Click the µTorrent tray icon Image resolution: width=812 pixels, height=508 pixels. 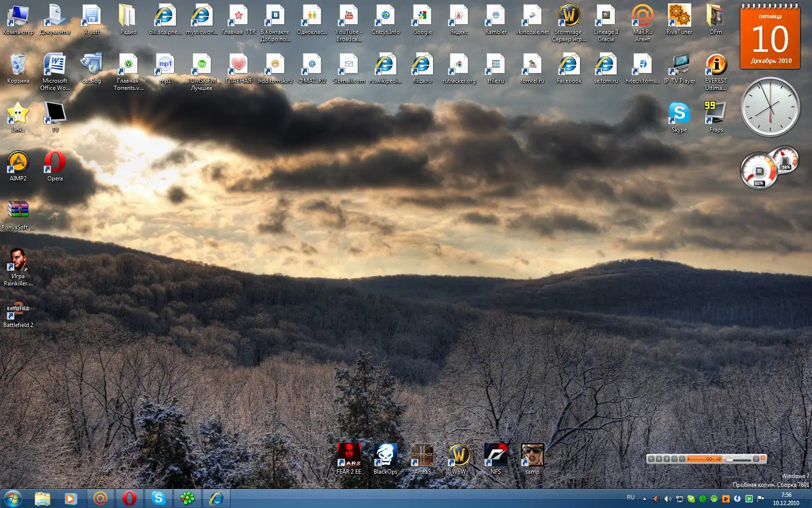749,498
